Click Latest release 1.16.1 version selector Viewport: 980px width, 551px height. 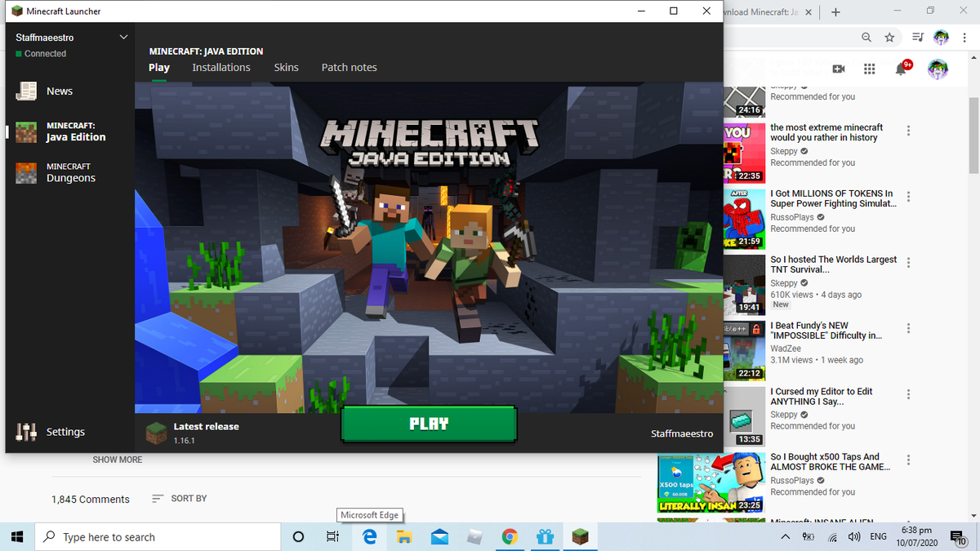(x=193, y=433)
